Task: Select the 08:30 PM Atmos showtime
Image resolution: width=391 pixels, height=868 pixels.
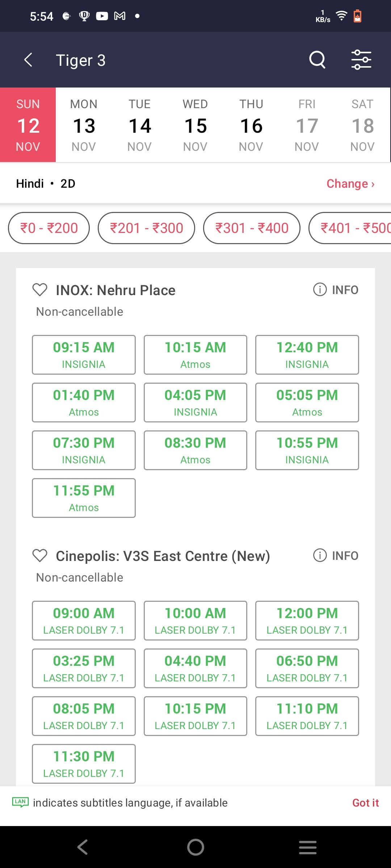Action: tap(195, 450)
